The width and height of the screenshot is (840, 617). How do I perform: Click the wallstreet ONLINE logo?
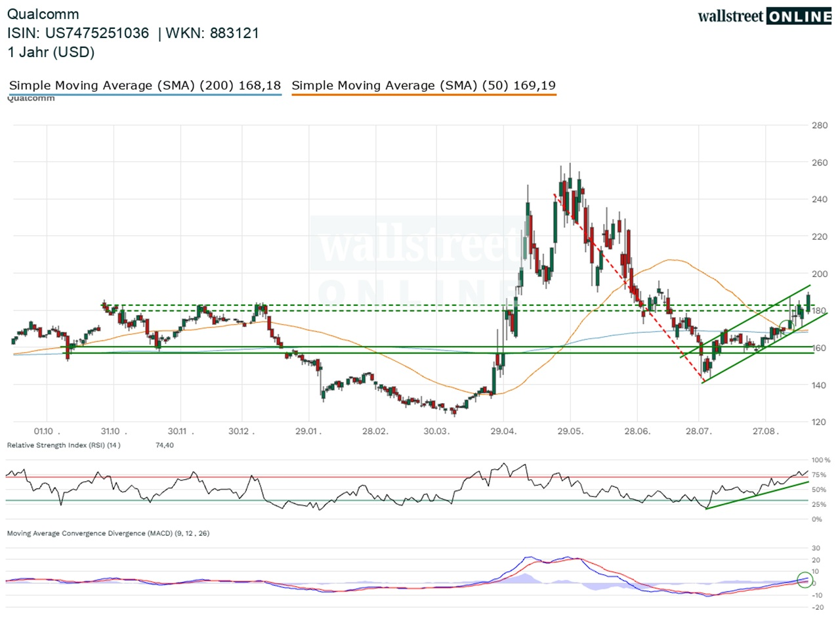[765, 16]
